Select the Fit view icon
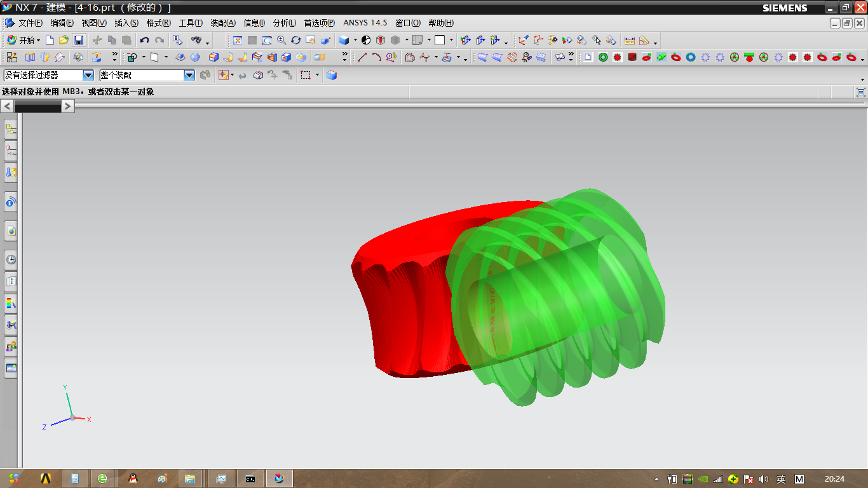Viewport: 868px width, 488px height. pos(238,40)
